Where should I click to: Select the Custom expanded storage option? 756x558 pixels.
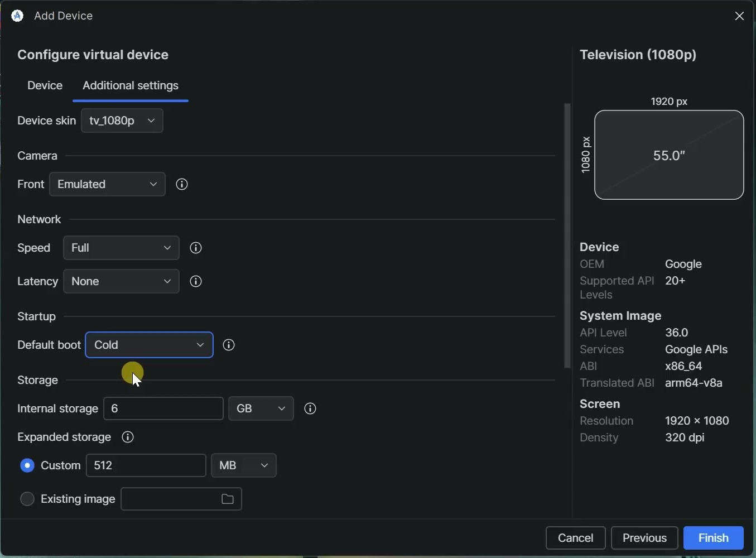click(27, 466)
